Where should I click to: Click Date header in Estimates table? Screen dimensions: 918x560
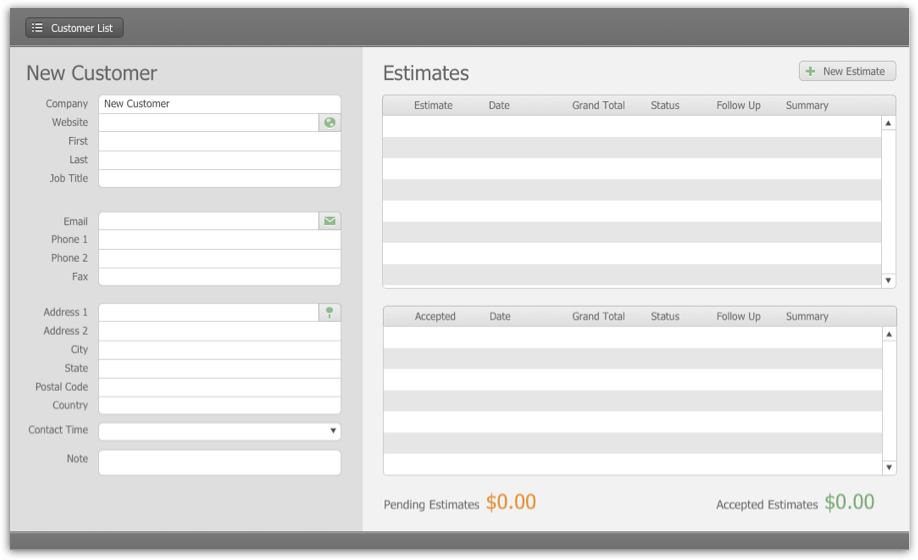click(499, 105)
